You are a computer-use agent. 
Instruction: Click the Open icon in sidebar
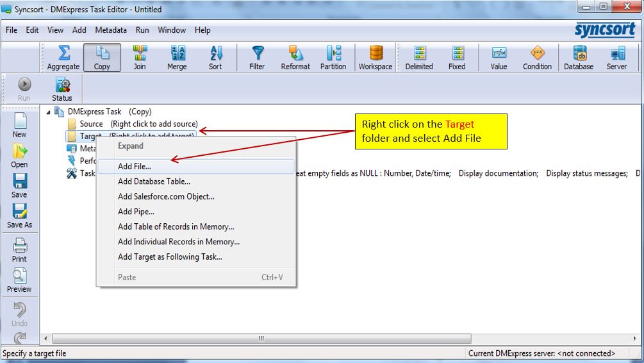click(20, 155)
